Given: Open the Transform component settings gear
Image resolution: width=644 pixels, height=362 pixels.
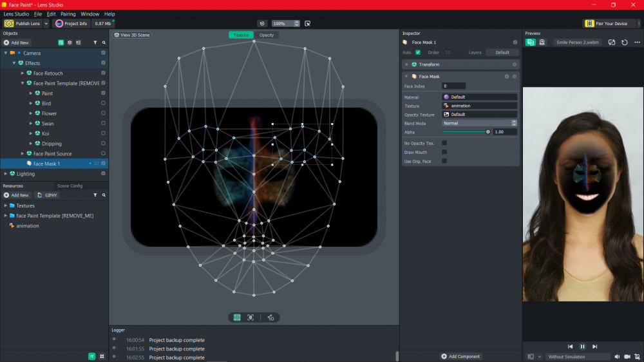Looking at the screenshot, I should pyautogui.click(x=515, y=64).
